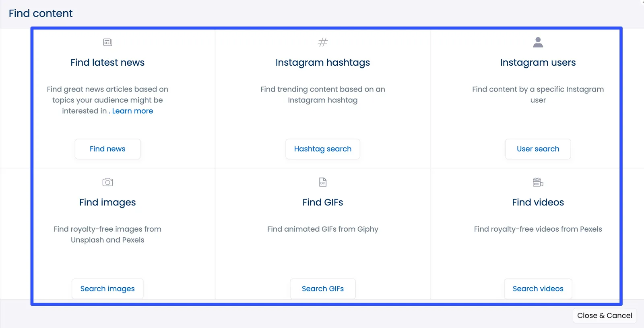This screenshot has width=644, height=328.
Task: Select the Find GIFs card title
Action: (x=322, y=202)
